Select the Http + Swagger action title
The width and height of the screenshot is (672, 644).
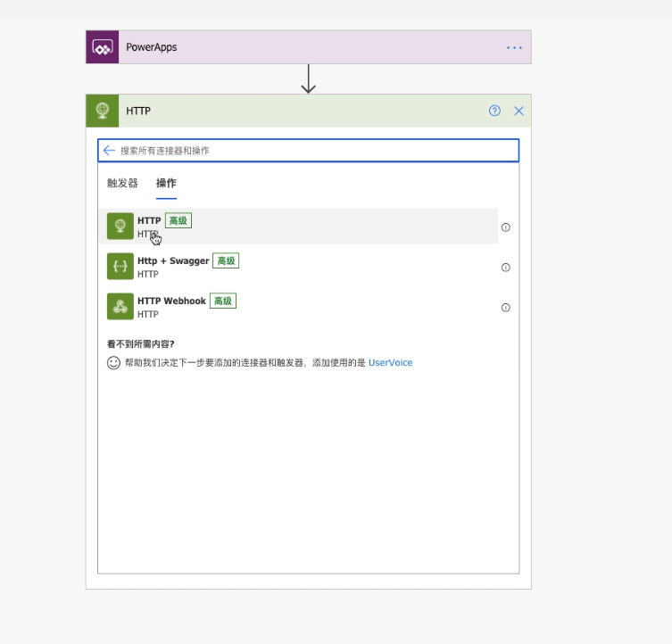(173, 261)
